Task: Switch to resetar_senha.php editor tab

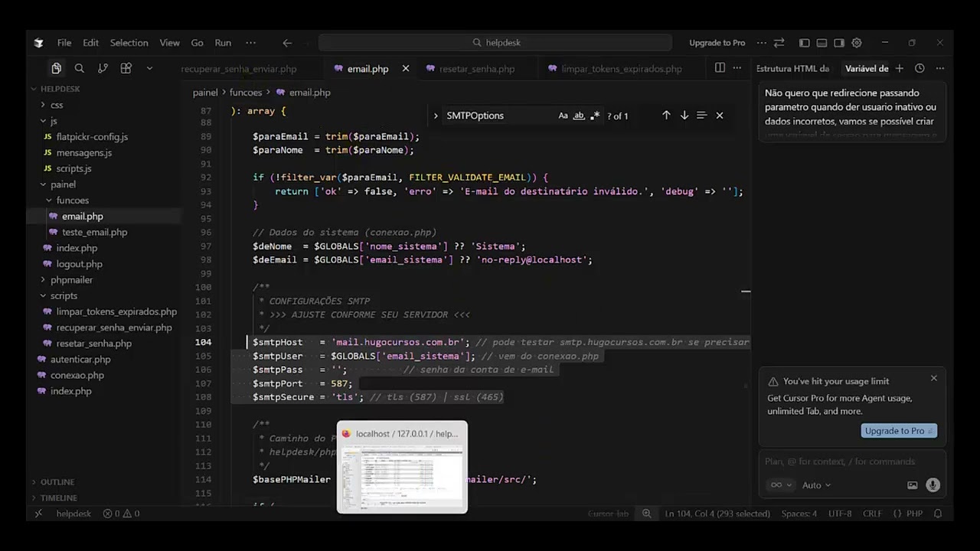Action: (x=476, y=69)
